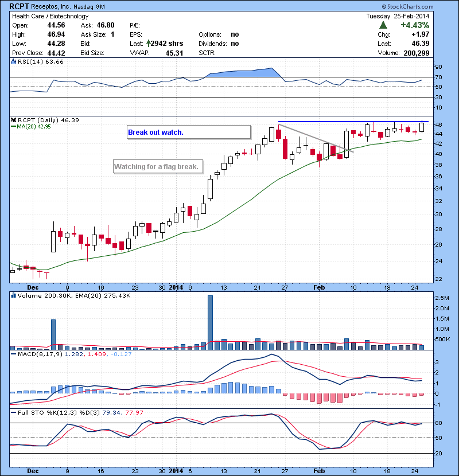Click the Chg value +1.97
Viewport: 459px width, 476px height.
pyautogui.click(x=421, y=34)
